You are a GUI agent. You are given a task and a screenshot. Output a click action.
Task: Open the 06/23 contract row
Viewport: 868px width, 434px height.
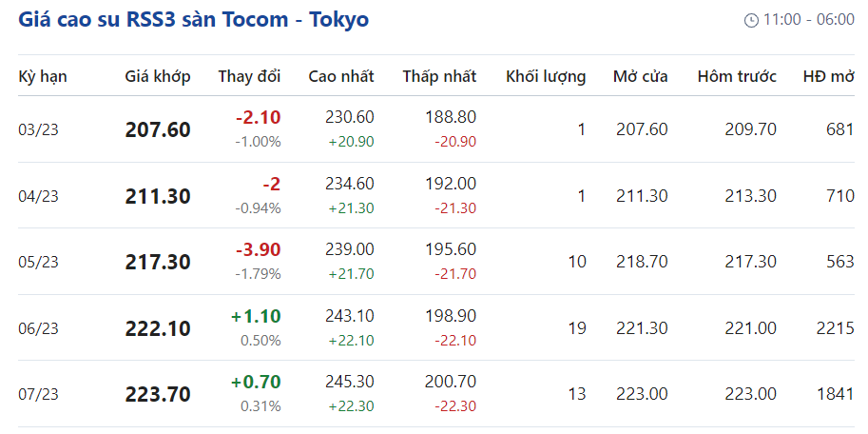pos(39,328)
